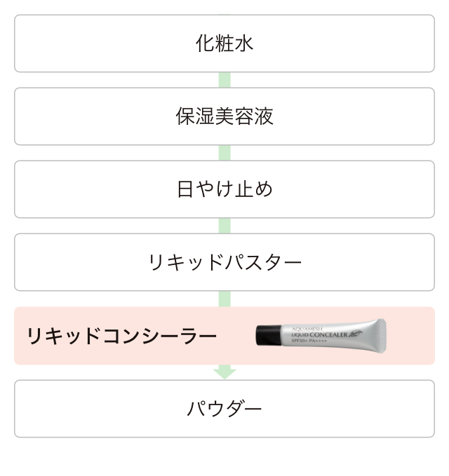The width and height of the screenshot is (449, 476).
Task: Click the word LIQUID on the tube
Action: tap(300, 335)
